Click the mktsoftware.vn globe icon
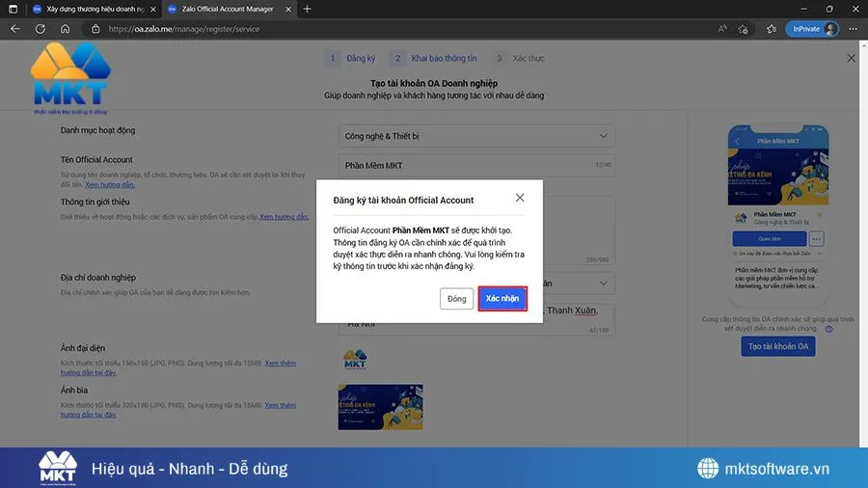Viewport: 868px width, 488px height. click(x=708, y=468)
